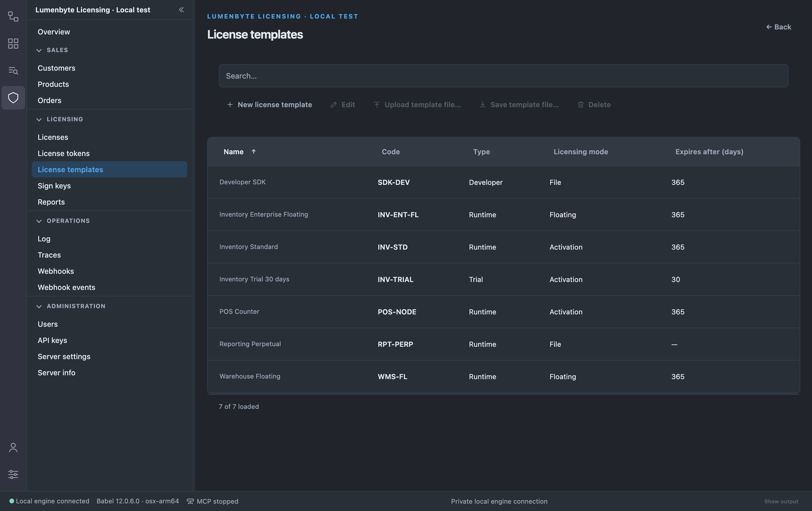812x511 pixels.
Task: Click the POS-NODE code cell
Action: [x=397, y=312]
